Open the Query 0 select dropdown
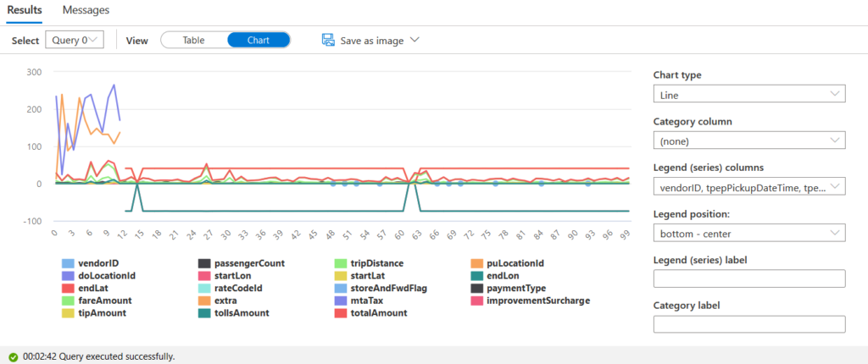The height and width of the screenshot is (364, 868). (75, 40)
